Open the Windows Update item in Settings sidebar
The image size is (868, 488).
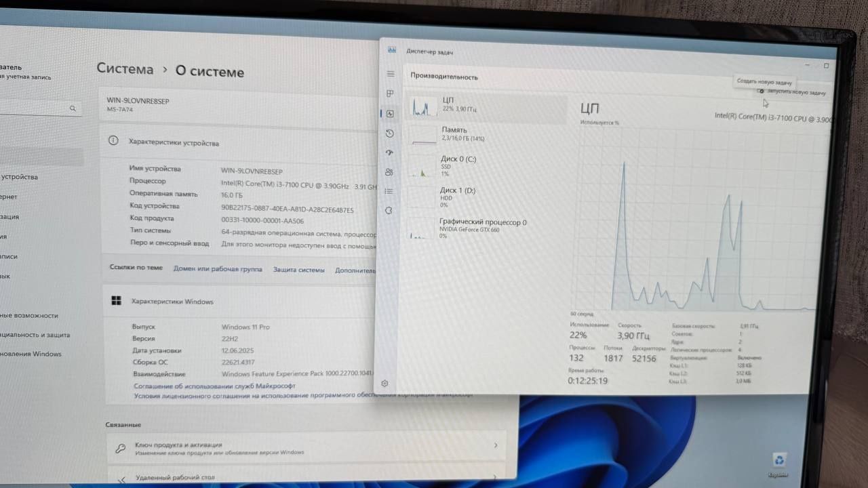click(x=31, y=354)
